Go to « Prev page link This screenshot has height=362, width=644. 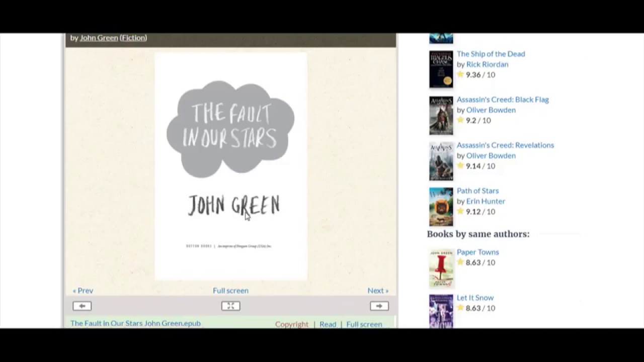pyautogui.click(x=83, y=290)
